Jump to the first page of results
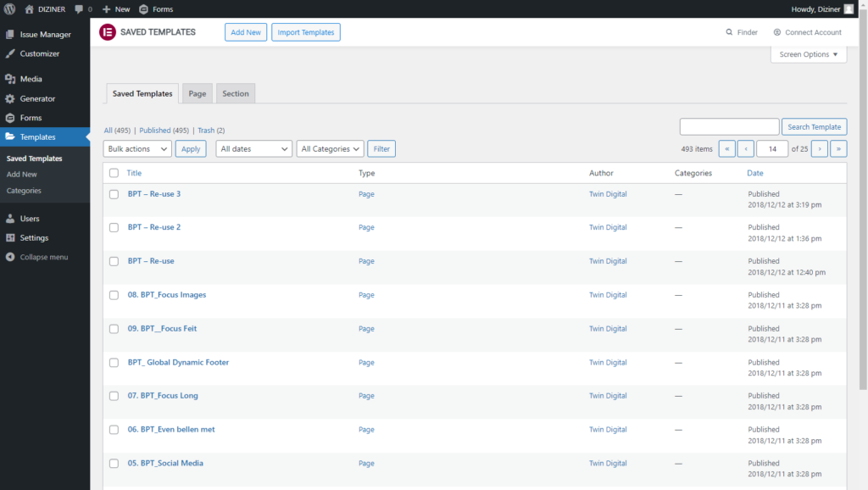The height and width of the screenshot is (490, 868). click(x=726, y=148)
